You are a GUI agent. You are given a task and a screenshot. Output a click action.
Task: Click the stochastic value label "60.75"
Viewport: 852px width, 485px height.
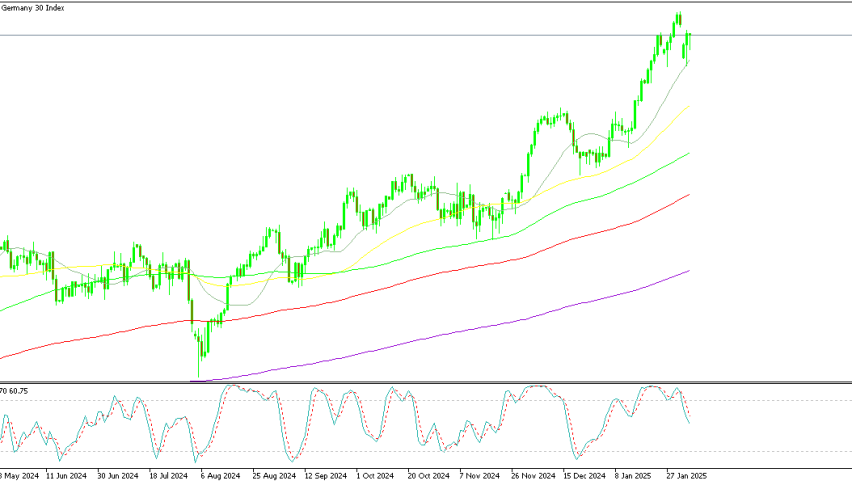[18, 391]
